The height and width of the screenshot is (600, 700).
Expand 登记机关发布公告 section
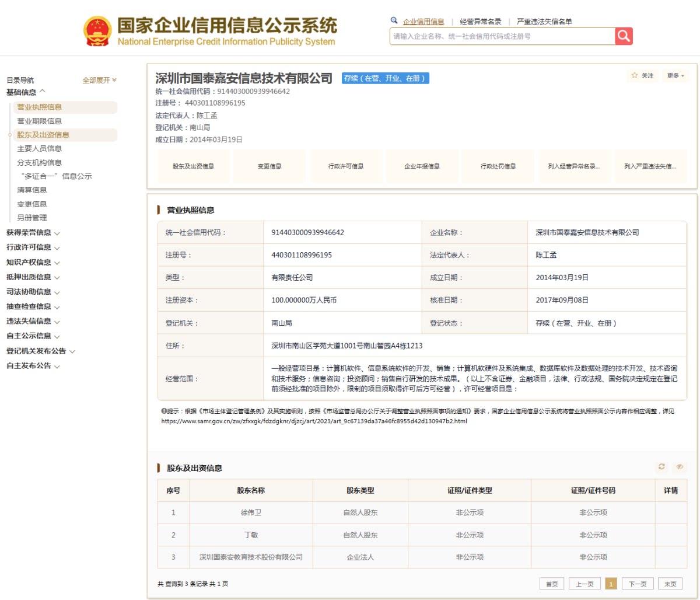[x=40, y=351]
